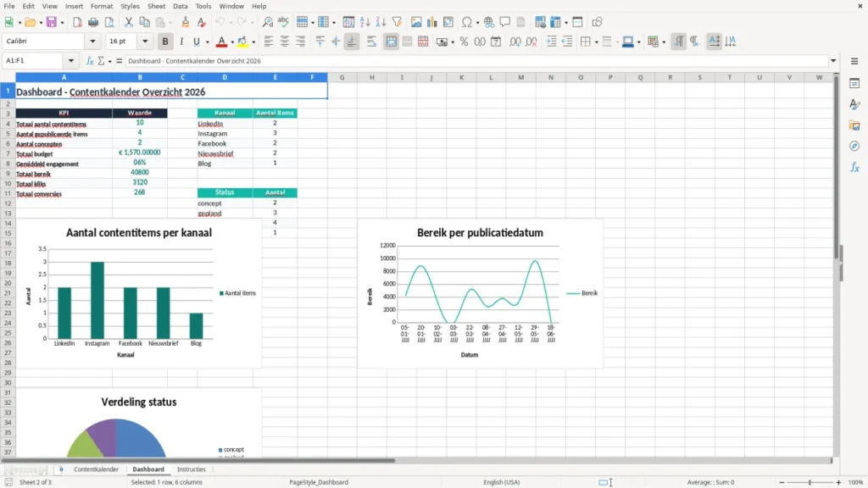The width and height of the screenshot is (868, 488).
Task: Cut selection with scissors icon
Action: pyautogui.click(x=129, y=22)
